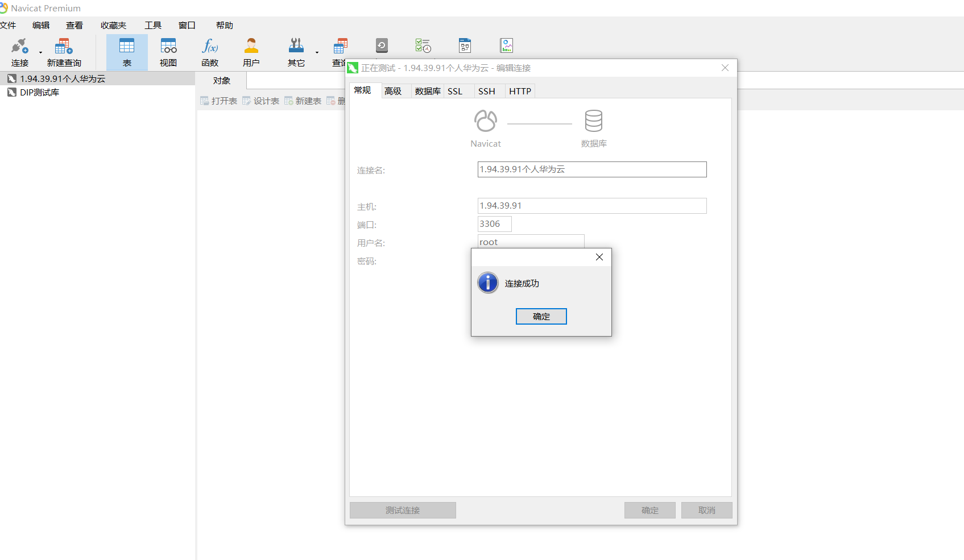Click the 端口 port field showing 3306

(x=495, y=224)
